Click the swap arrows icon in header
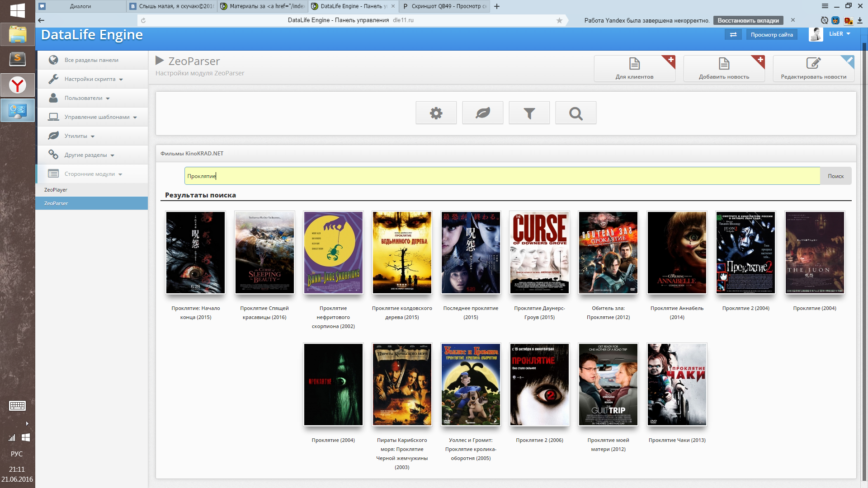 click(733, 35)
